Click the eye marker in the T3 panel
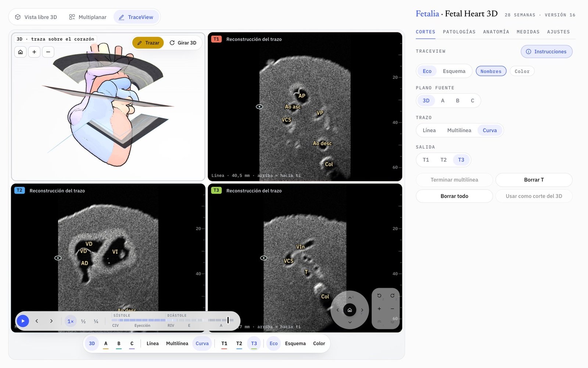This screenshot has width=588, height=368. tap(263, 258)
